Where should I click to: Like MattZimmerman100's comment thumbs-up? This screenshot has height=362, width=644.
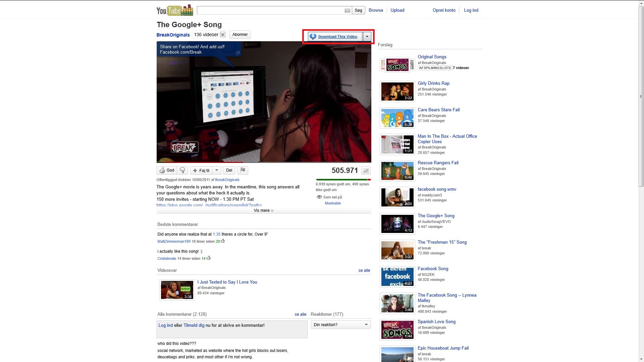tap(223, 241)
